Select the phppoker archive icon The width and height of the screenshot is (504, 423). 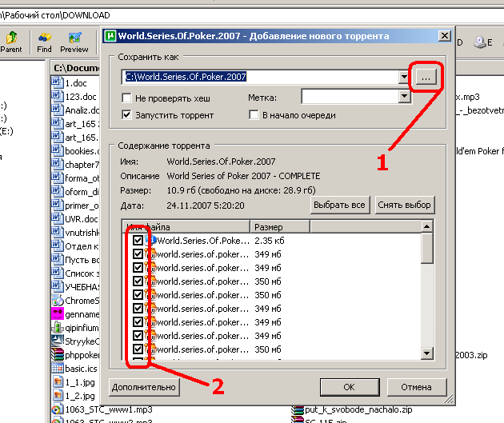click(57, 354)
